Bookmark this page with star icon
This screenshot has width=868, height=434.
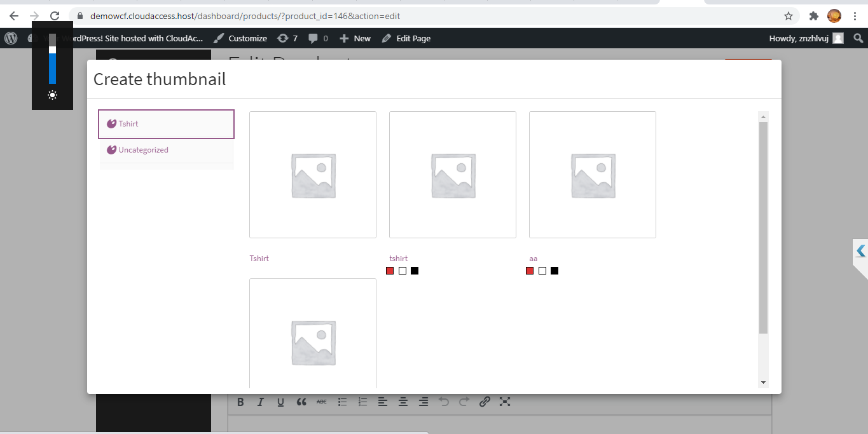point(789,16)
